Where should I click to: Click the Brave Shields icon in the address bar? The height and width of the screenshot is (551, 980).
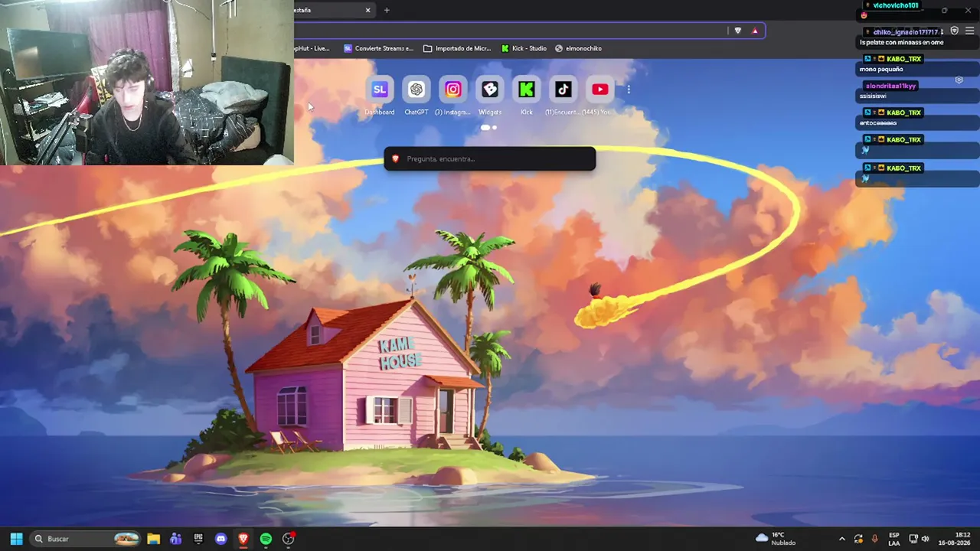point(737,31)
